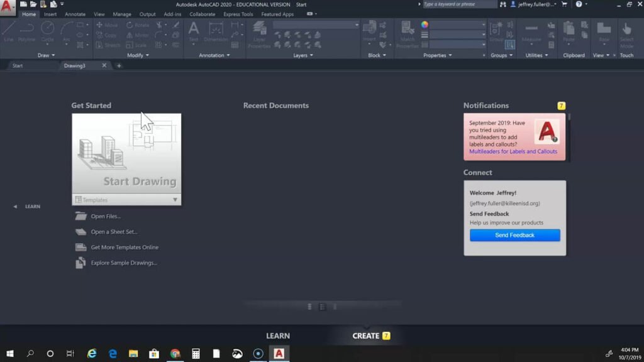Open Chrome from the taskbar
The width and height of the screenshot is (644, 362).
click(x=175, y=353)
